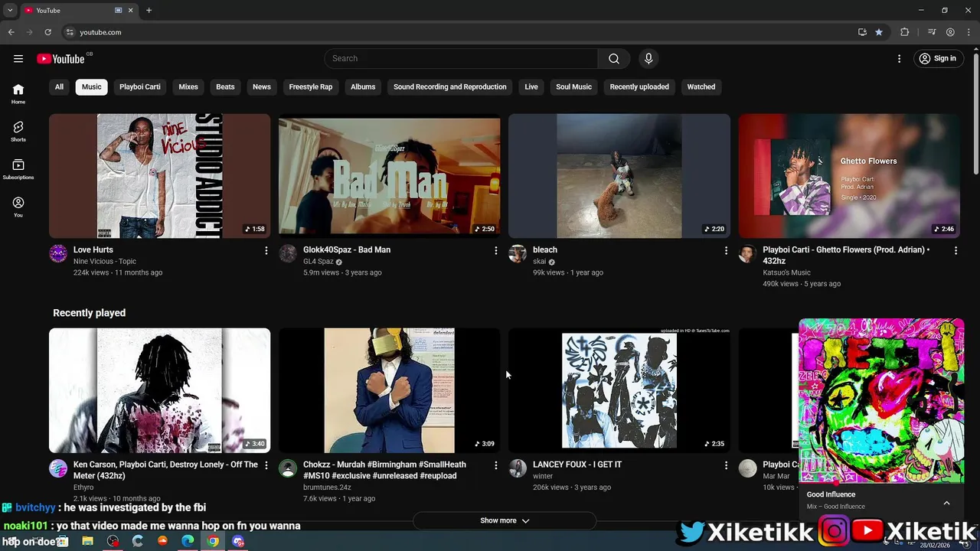
Task: Open Playboi Carti - Ghetto Flowers title link
Action: 846,256
